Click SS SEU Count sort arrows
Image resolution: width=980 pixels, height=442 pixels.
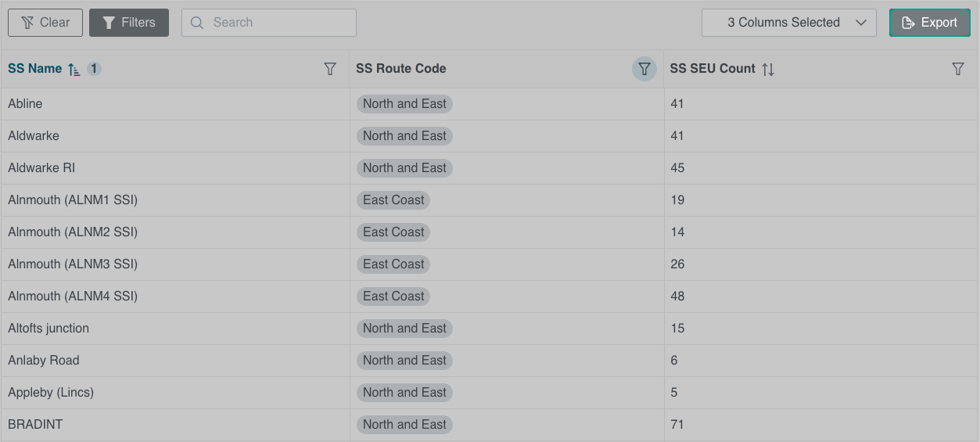tap(768, 69)
